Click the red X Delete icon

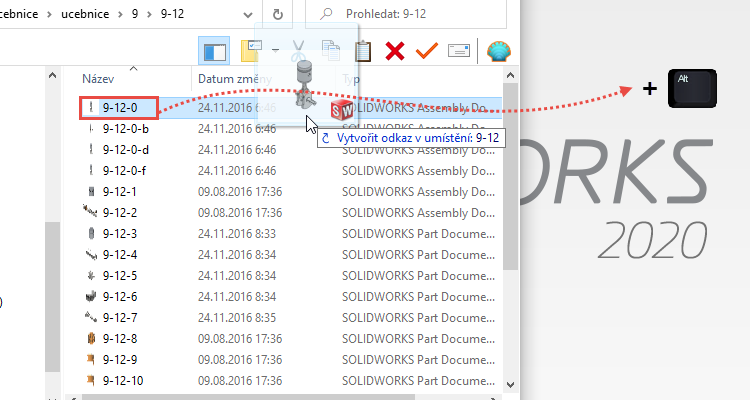point(395,51)
